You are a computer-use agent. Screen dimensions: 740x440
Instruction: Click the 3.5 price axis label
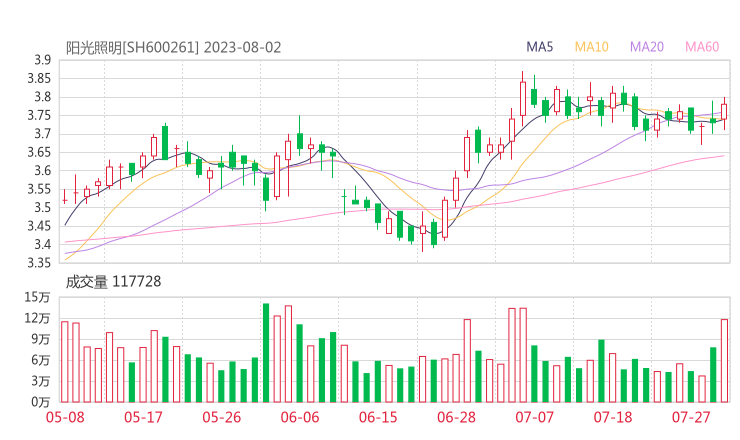coord(42,208)
